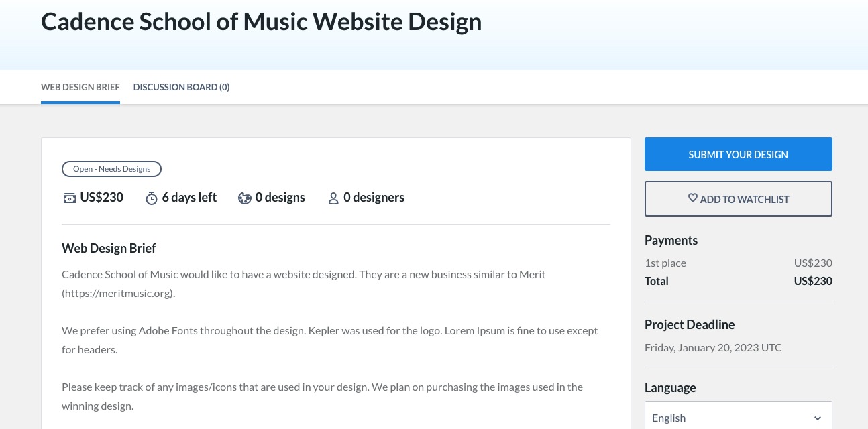Click the Total US$230 amount in Payments
Image resolution: width=868 pixels, height=429 pixels.
point(813,281)
